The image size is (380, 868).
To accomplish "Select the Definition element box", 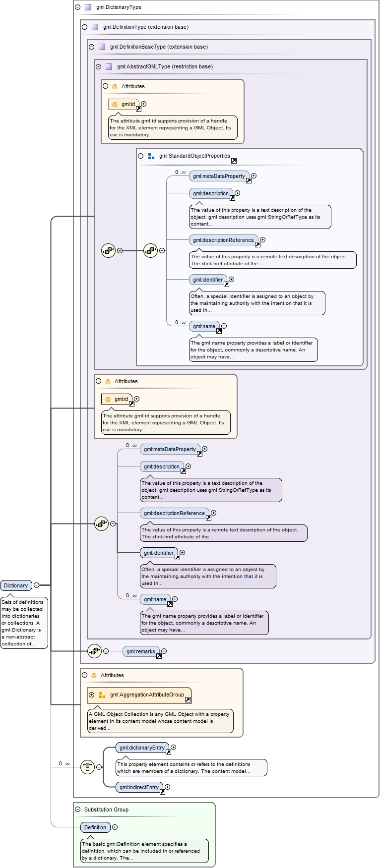I will pos(95,827).
